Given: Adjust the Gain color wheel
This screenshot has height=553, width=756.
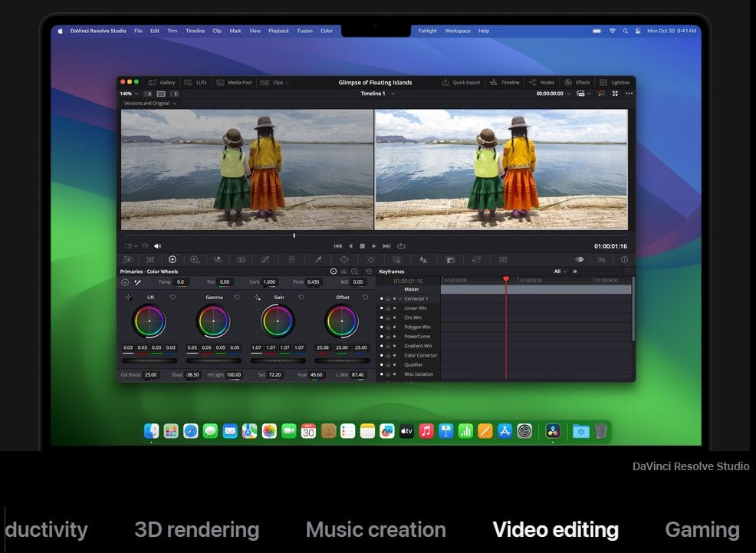Looking at the screenshot, I should click(x=278, y=321).
